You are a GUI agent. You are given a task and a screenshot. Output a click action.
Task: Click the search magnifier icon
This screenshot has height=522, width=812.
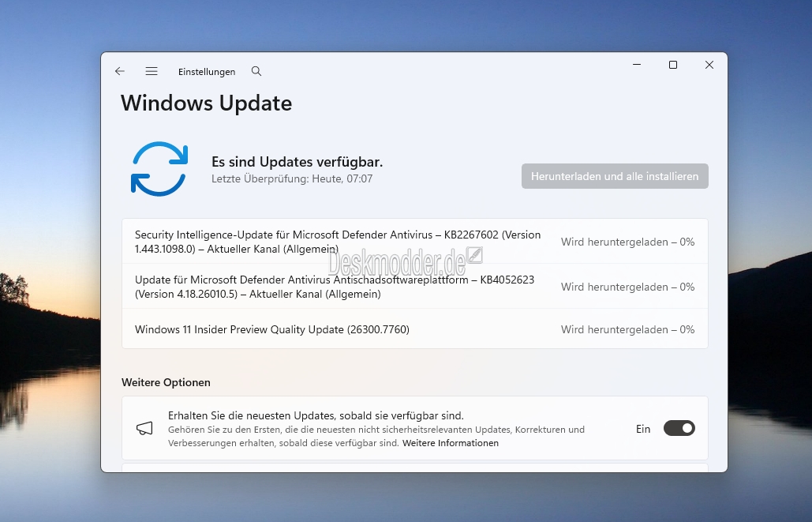click(x=256, y=71)
